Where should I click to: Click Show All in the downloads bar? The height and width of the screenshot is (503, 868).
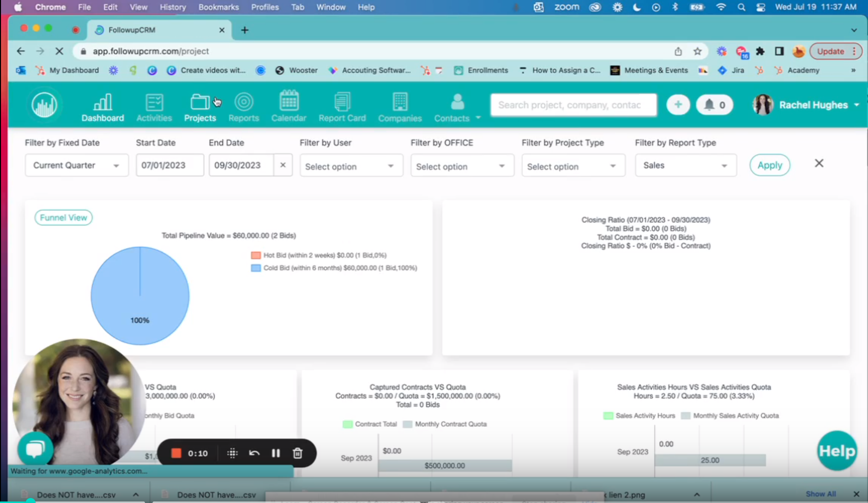(x=820, y=493)
